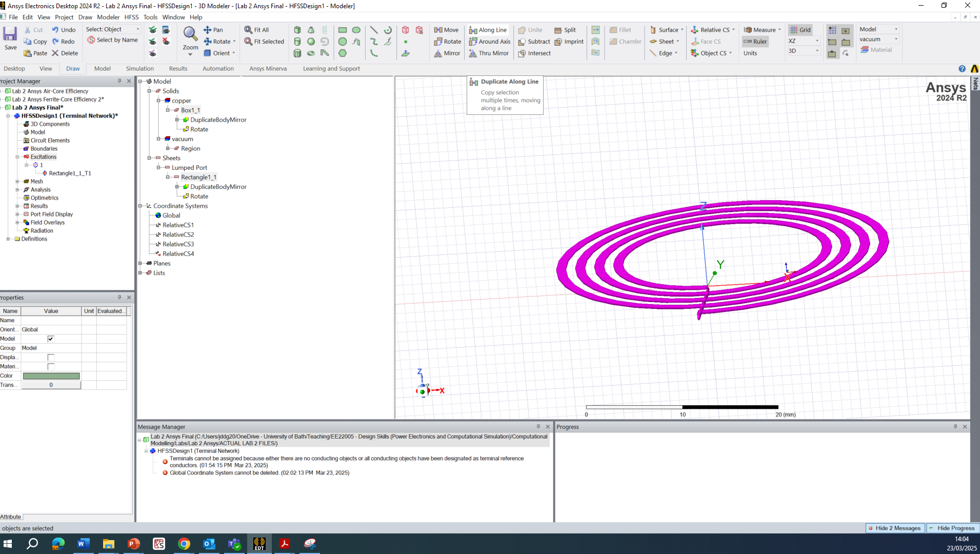Screen dimensions: 980x554
Task: Click the Zoom magnifier tool
Action: tap(190, 38)
